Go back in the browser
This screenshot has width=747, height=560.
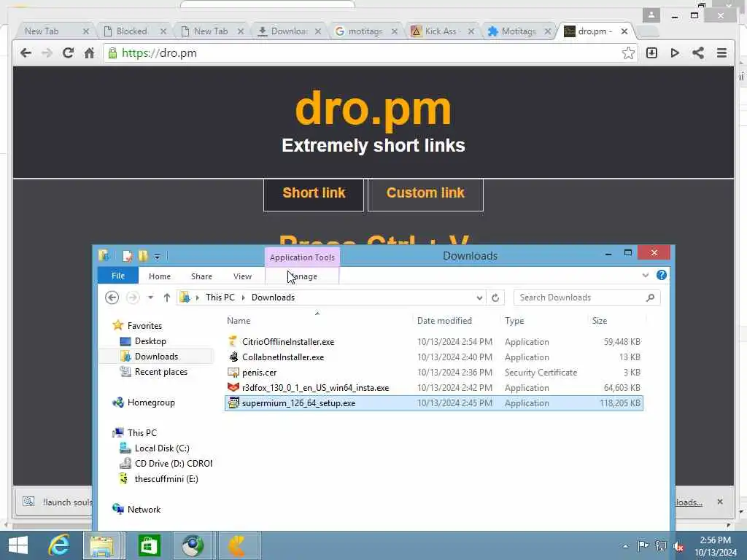click(26, 52)
